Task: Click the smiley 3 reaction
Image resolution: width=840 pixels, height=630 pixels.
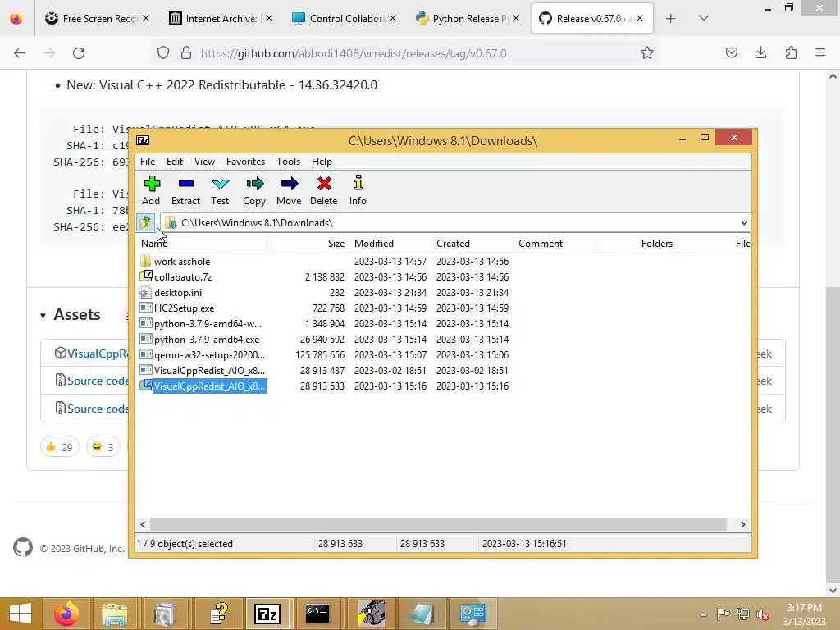Action: click(x=103, y=446)
